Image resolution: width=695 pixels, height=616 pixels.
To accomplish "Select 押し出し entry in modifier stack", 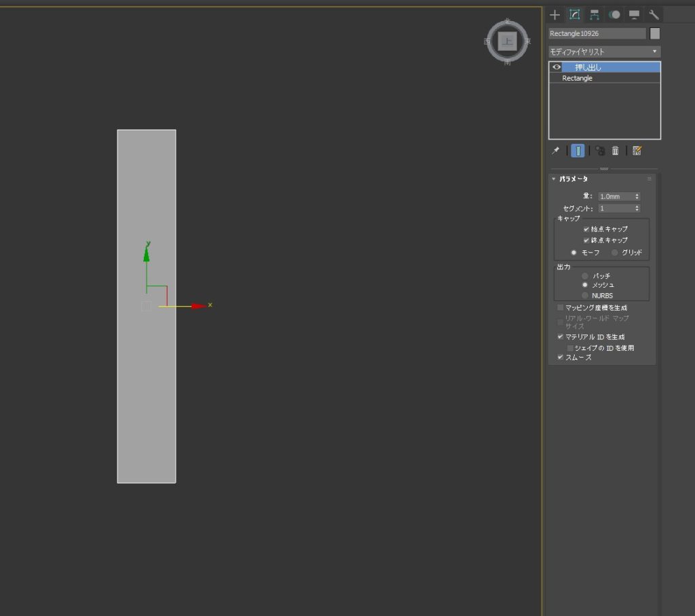I will point(589,67).
